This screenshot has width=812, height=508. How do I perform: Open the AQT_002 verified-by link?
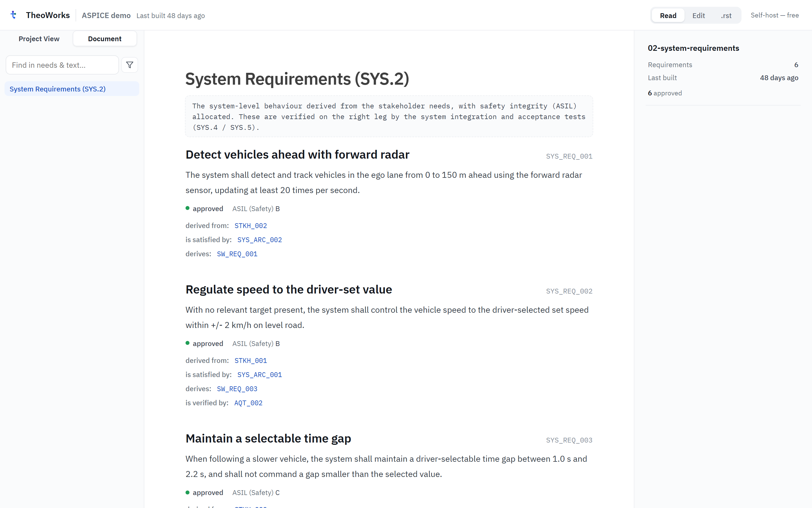point(248,403)
